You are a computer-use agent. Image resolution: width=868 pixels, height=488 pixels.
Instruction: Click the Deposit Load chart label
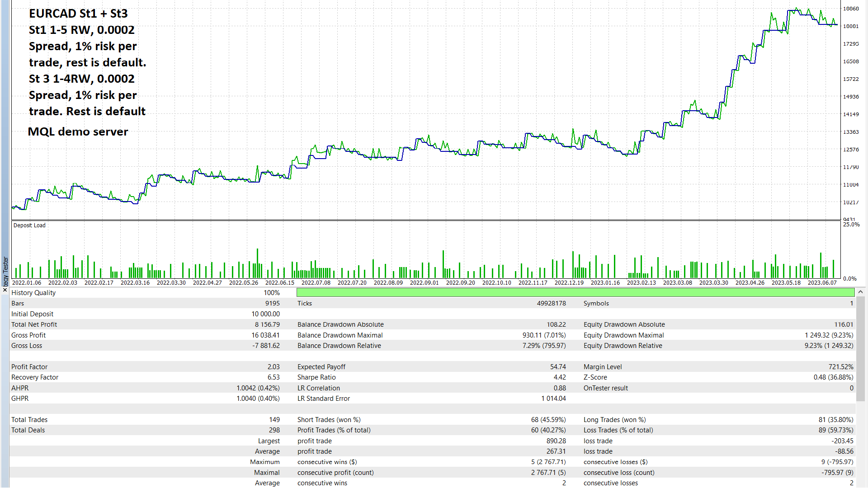29,225
